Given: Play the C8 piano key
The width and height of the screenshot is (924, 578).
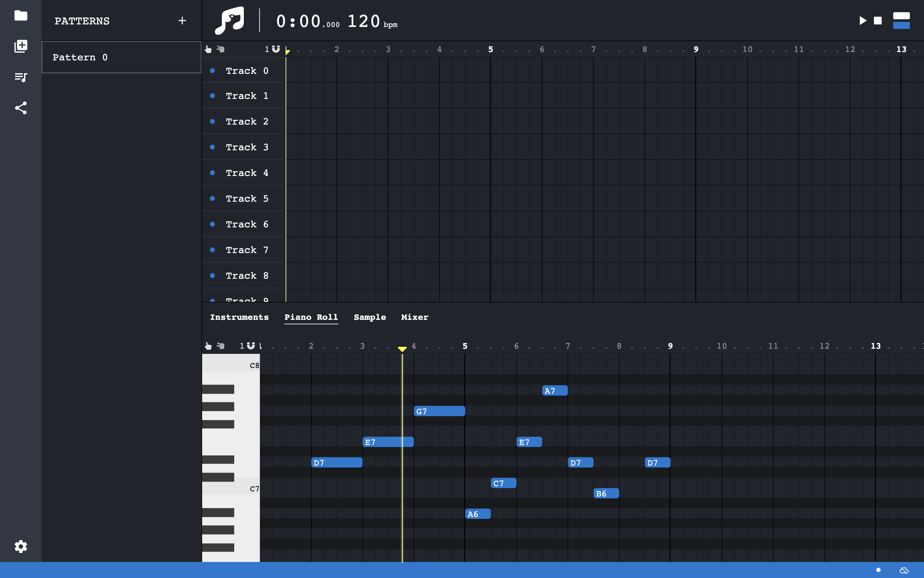Looking at the screenshot, I should coord(231,363).
